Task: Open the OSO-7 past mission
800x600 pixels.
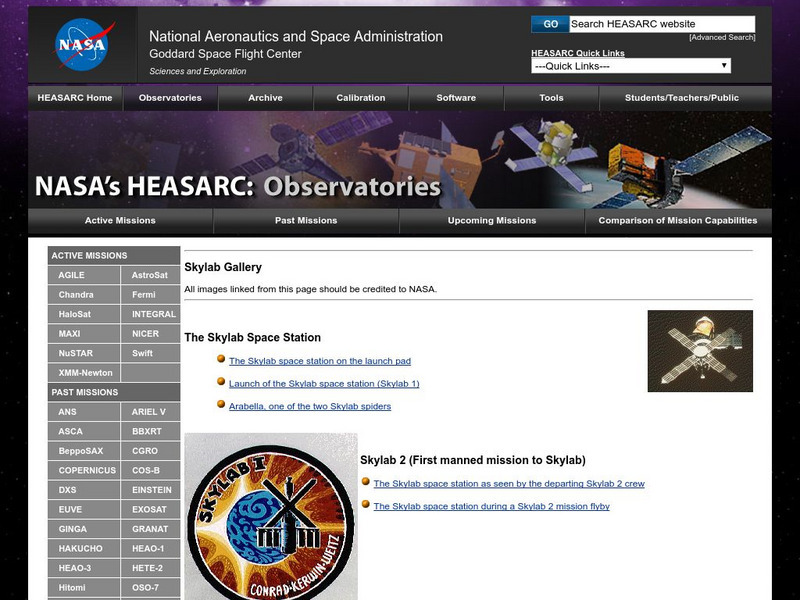Action: point(151,587)
